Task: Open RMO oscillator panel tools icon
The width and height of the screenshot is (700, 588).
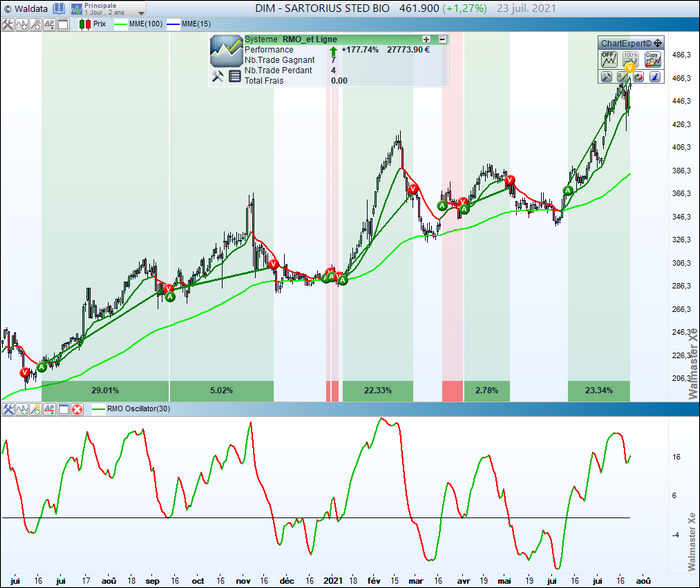Action: click(x=8, y=409)
